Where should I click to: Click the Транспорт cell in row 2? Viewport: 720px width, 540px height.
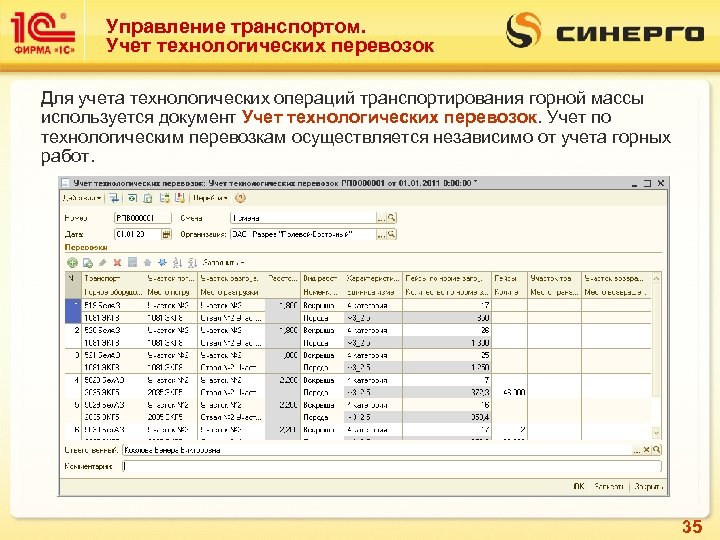click(x=113, y=330)
